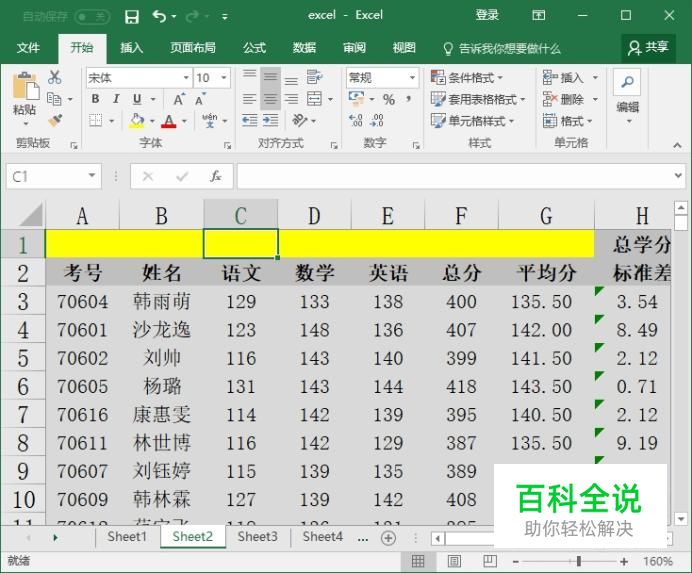Expand the number format combo box
The height and width of the screenshot is (573, 692).
(412, 77)
